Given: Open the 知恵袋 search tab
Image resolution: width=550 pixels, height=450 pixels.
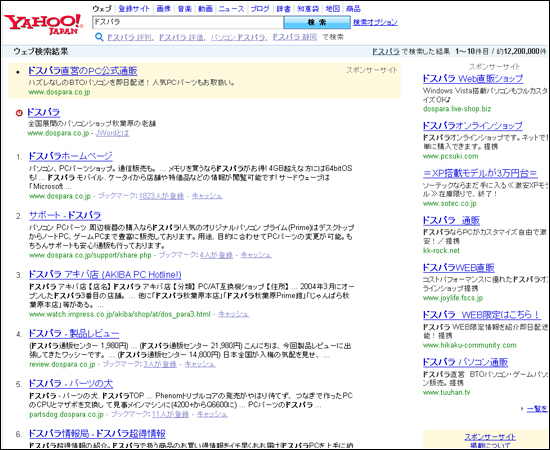Looking at the screenshot, I should tap(308, 9).
